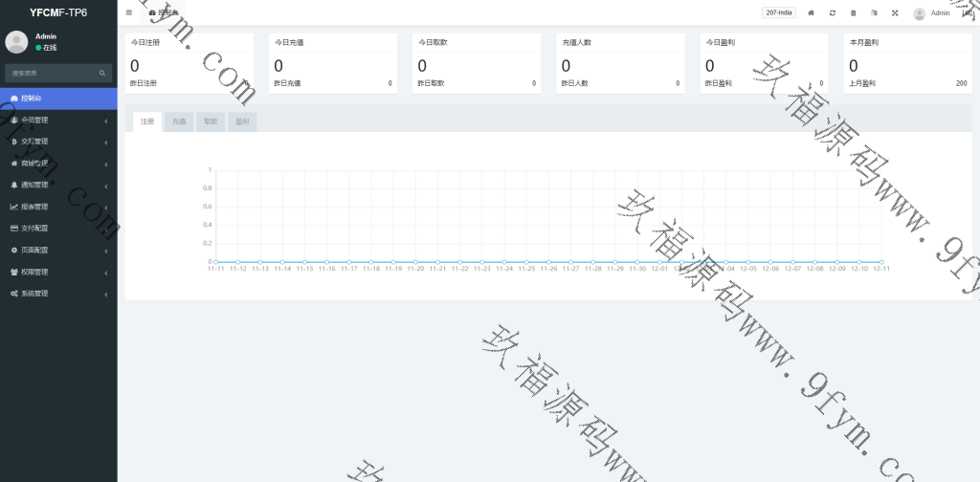The height and width of the screenshot is (482, 980).
Task: Click the refresh icon in top bar
Action: [x=833, y=13]
